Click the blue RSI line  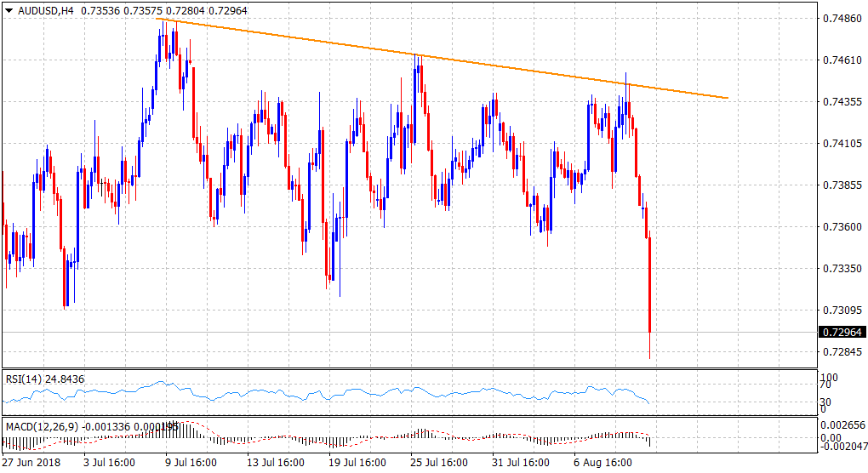[x=340, y=396]
